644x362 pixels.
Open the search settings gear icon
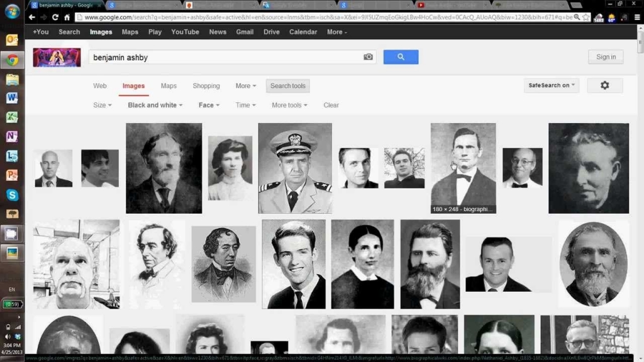tap(604, 85)
